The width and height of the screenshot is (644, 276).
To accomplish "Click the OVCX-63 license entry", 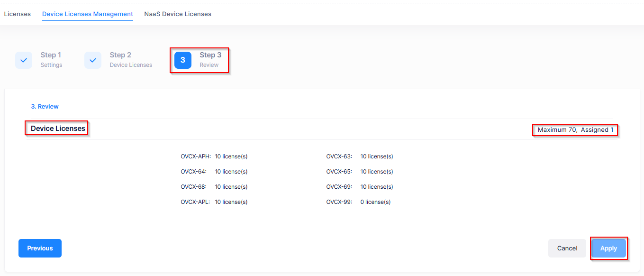I will [x=360, y=156].
